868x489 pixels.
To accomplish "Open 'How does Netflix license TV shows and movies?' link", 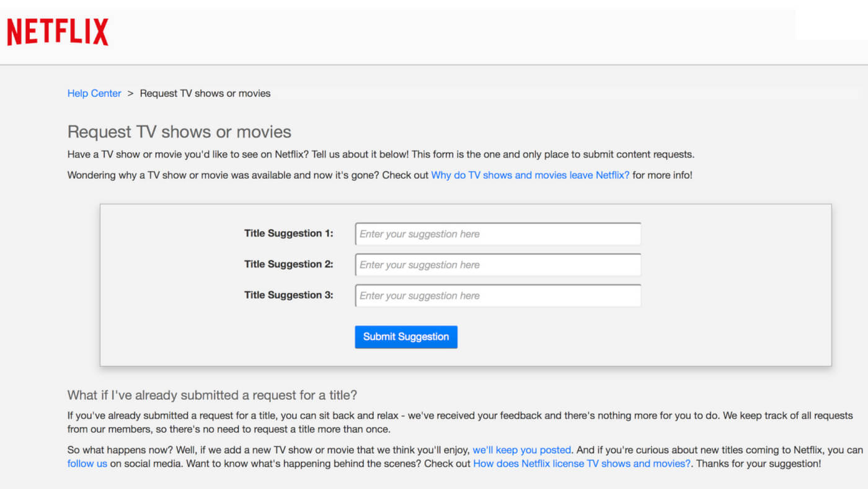I will (582, 464).
